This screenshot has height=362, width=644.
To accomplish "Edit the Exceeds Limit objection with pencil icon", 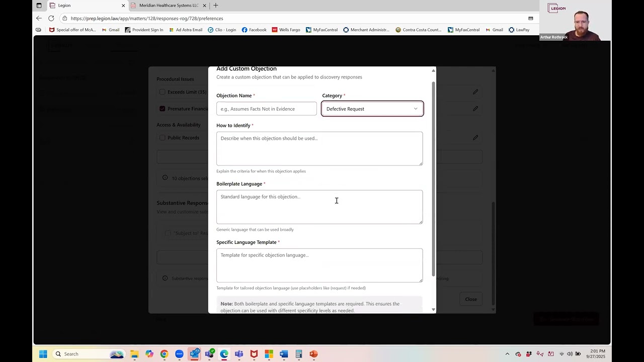I will pos(475,92).
